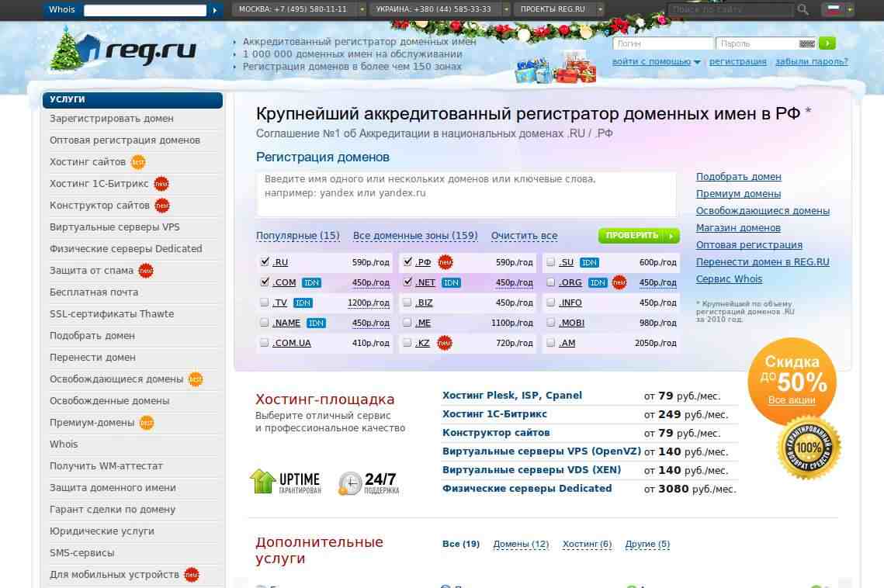Uncheck the .NET domain checkbox
The height and width of the screenshot is (588, 884).
[407, 282]
